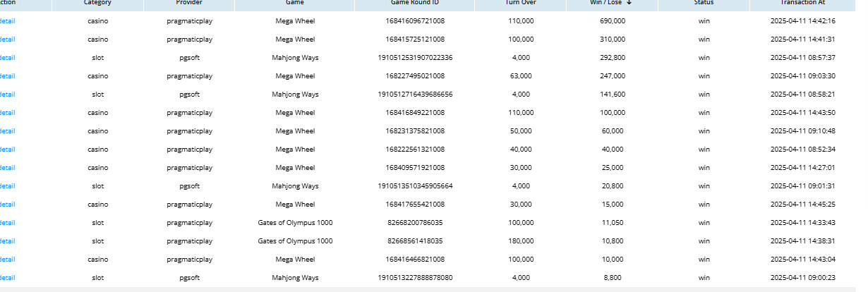Open detail link for round 168415725121008
Image resolution: width=868 pixels, height=292 pixels.
point(7,39)
